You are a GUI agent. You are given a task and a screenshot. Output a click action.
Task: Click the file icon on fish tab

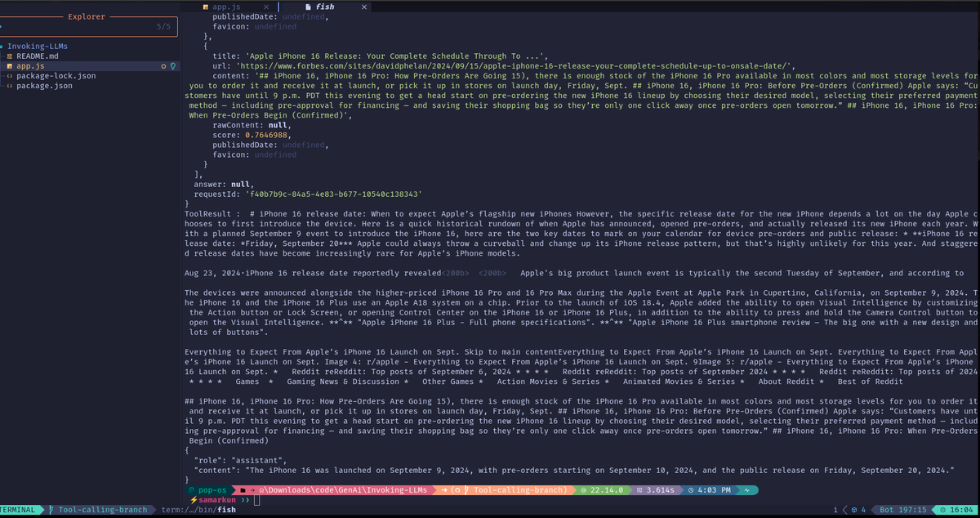pos(308,7)
